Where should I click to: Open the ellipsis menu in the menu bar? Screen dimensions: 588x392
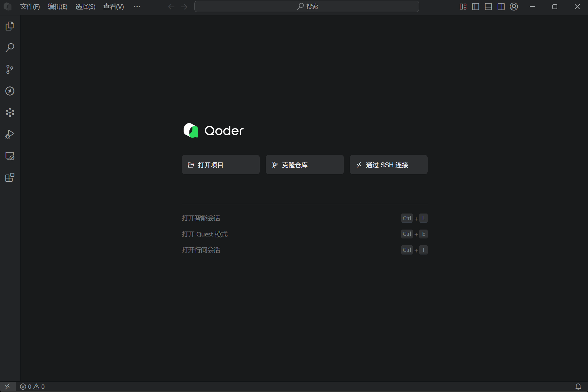coord(137,6)
